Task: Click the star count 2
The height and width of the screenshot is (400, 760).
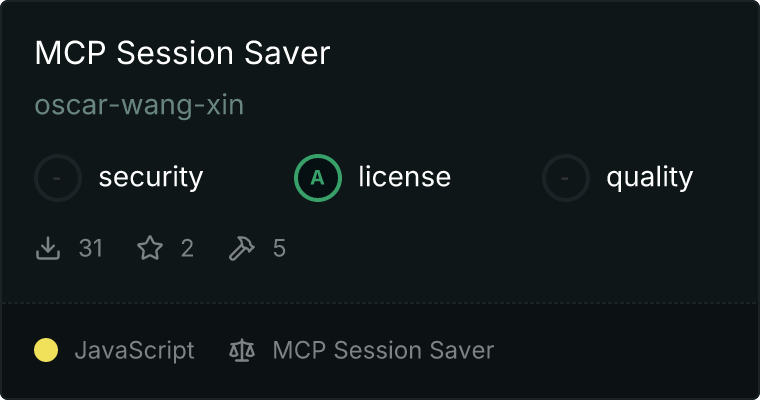Action: click(x=188, y=248)
